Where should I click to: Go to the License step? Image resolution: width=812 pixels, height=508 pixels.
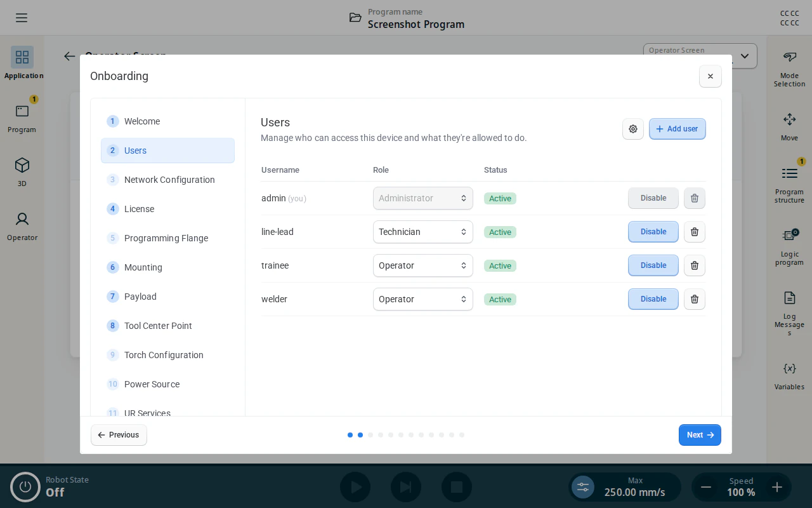point(167,209)
